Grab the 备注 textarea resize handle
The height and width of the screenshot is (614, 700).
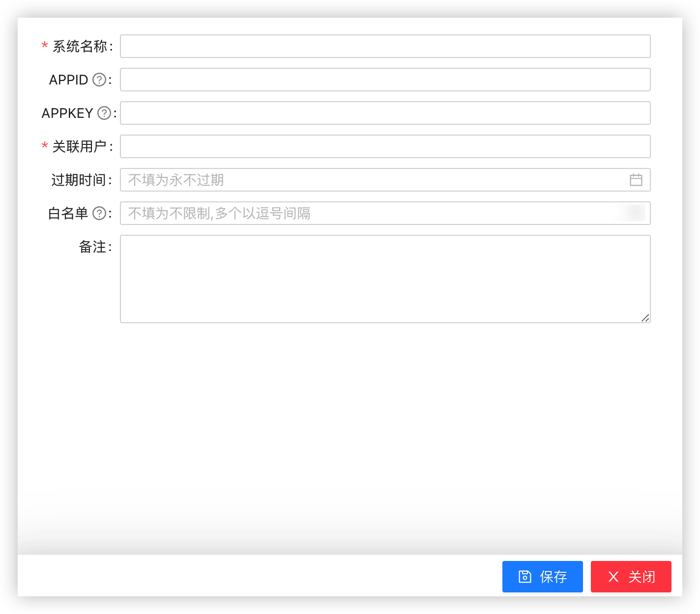pos(645,318)
